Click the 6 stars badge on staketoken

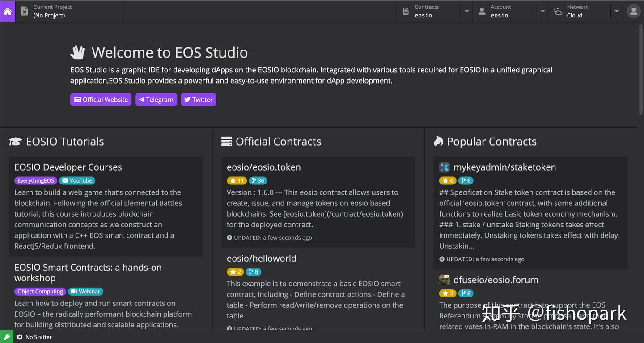coord(448,181)
